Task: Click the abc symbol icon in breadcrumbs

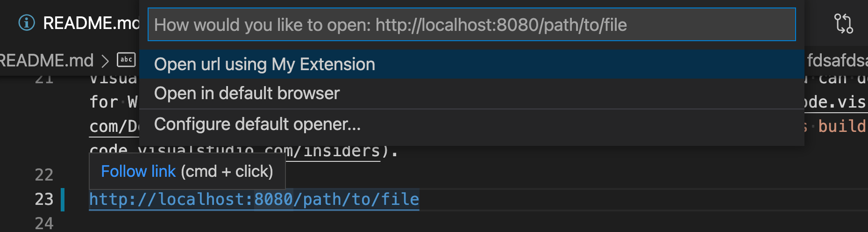Action: point(126,60)
